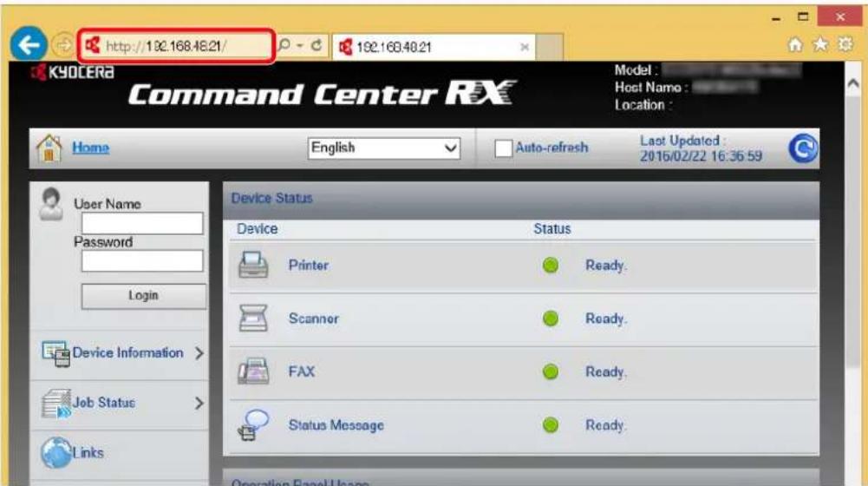Click the Links globe icon

55,453
